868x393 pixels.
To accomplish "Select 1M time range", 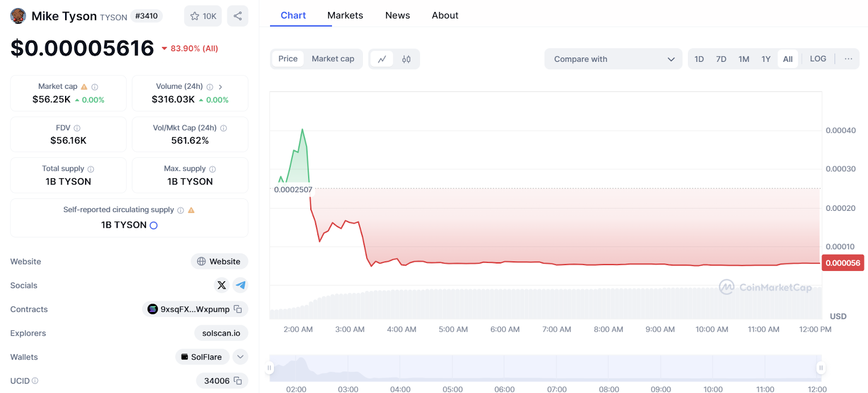I will (744, 59).
